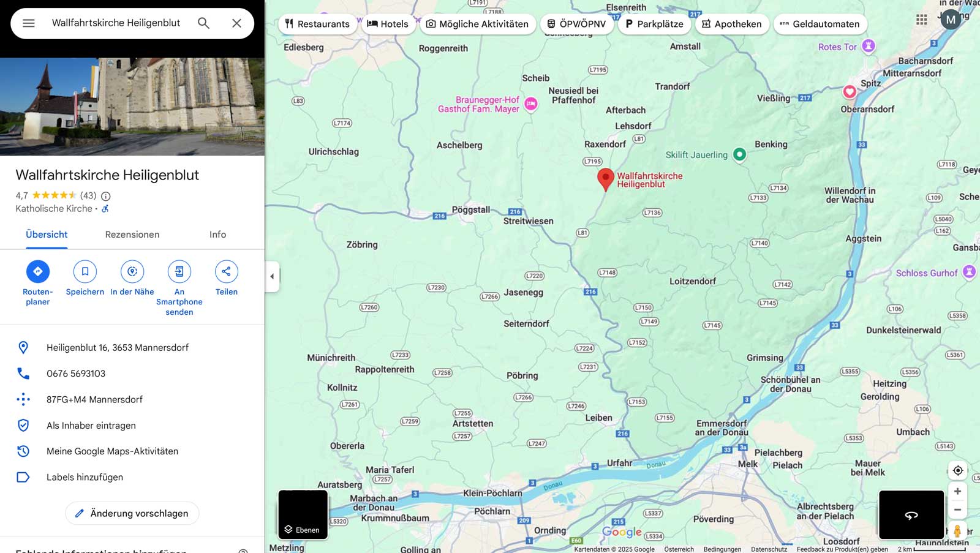This screenshot has height=553, width=980.
Task: Switch to the Übersicht tab
Action: click(47, 235)
